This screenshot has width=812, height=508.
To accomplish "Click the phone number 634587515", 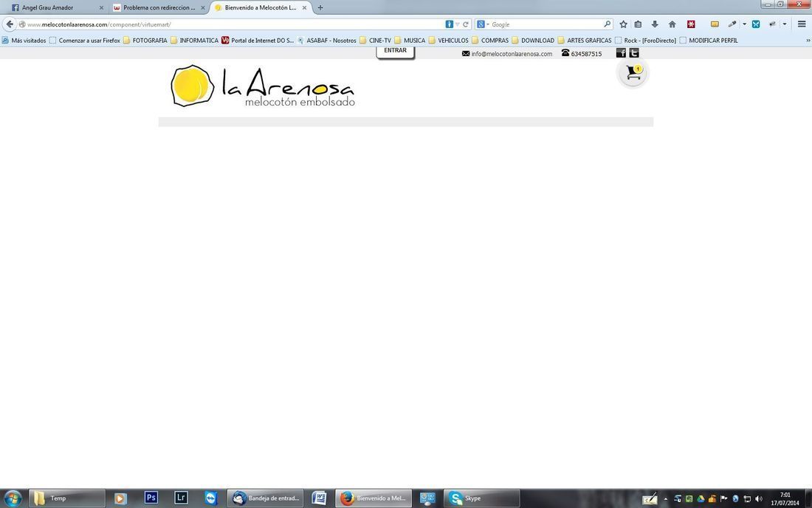I will [x=586, y=54].
